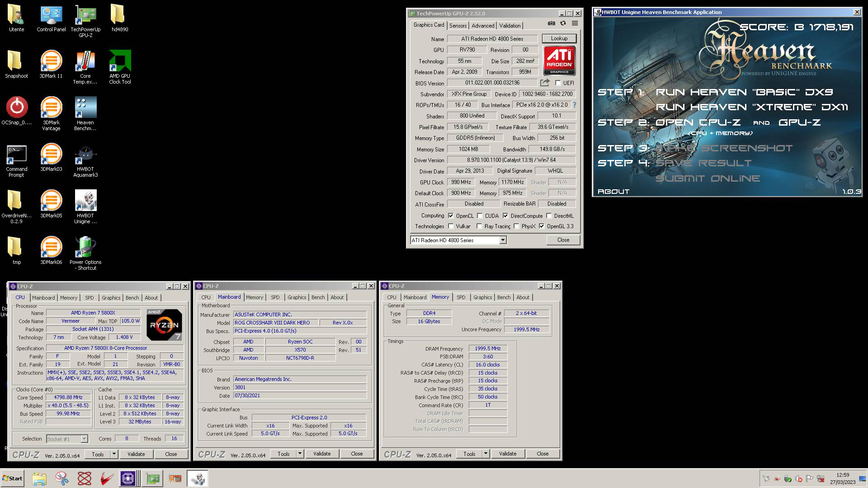This screenshot has width=868, height=488.
Task: Open GPU-Z hamburger menu icon
Action: (x=575, y=23)
